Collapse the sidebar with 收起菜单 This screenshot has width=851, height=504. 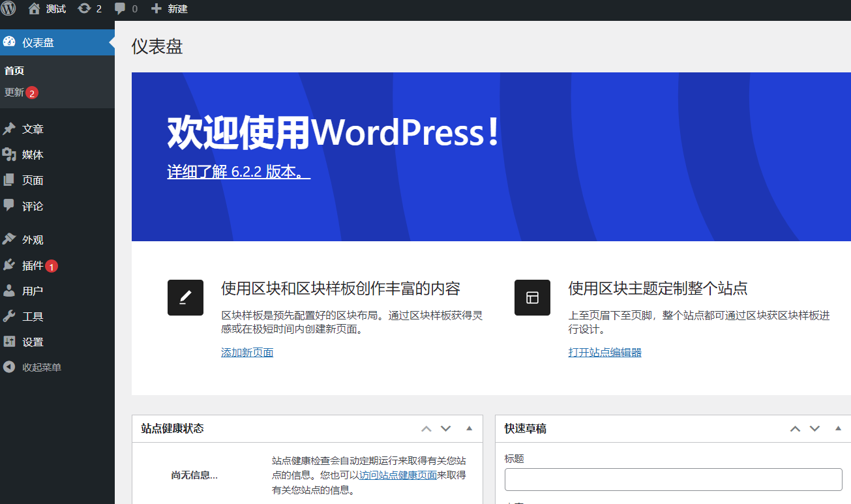[42, 368]
